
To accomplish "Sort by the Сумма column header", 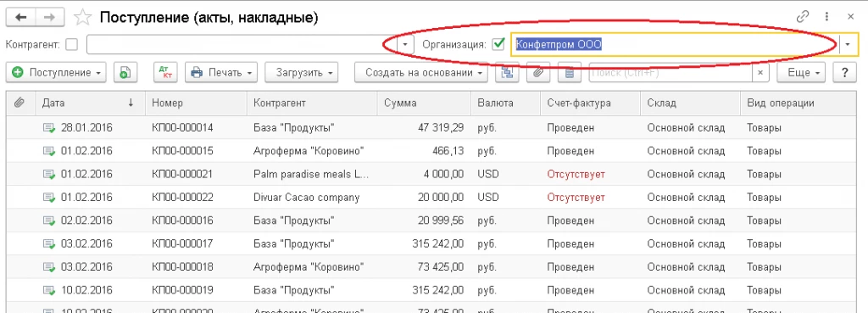I will (x=424, y=103).
